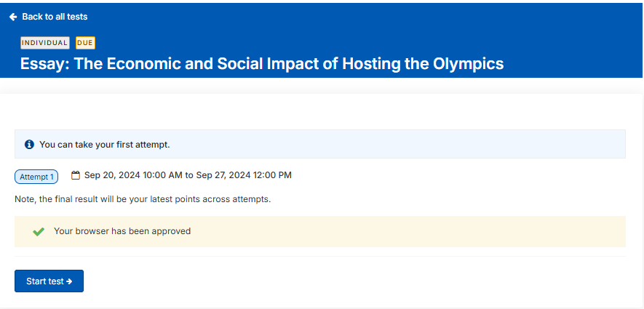Click the back arrow icon
This screenshot has width=644, height=309.
click(x=13, y=17)
